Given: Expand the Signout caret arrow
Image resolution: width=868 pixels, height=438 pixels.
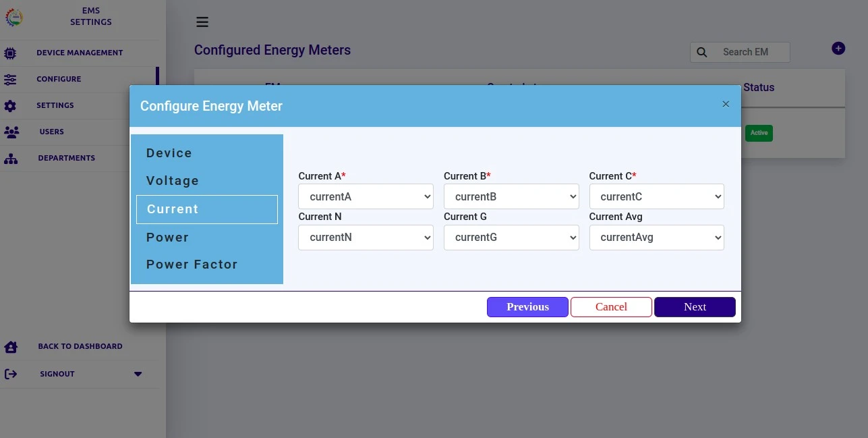Looking at the screenshot, I should pos(138,374).
